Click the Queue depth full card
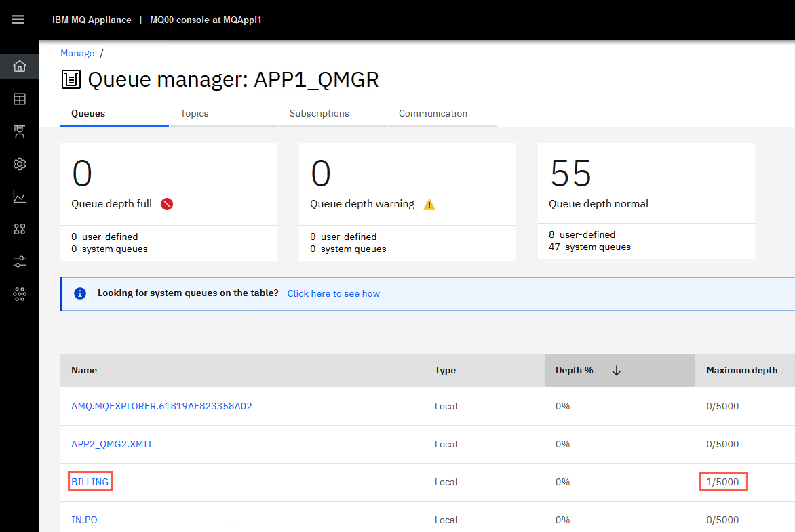 pos(169,202)
